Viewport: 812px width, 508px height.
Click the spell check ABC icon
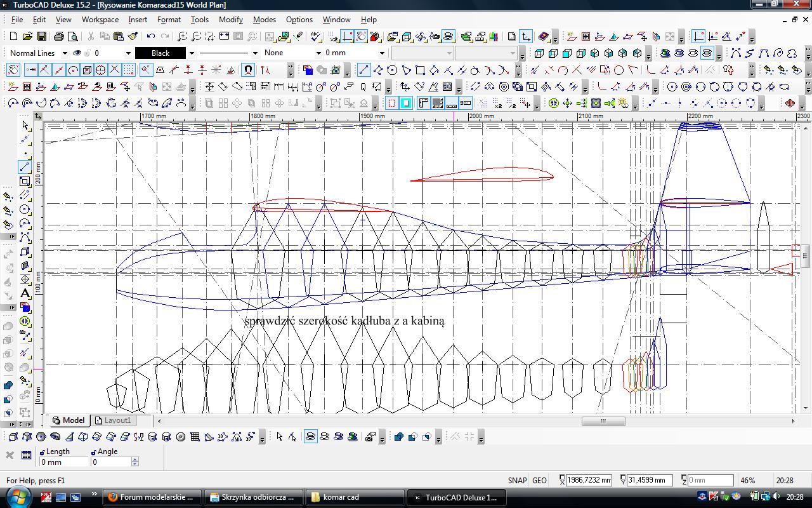(x=315, y=37)
